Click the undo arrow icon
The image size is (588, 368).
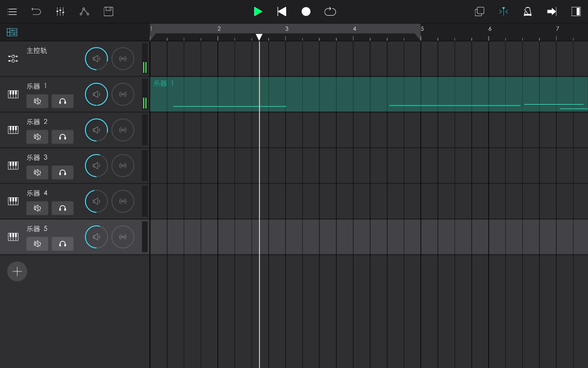pos(36,11)
